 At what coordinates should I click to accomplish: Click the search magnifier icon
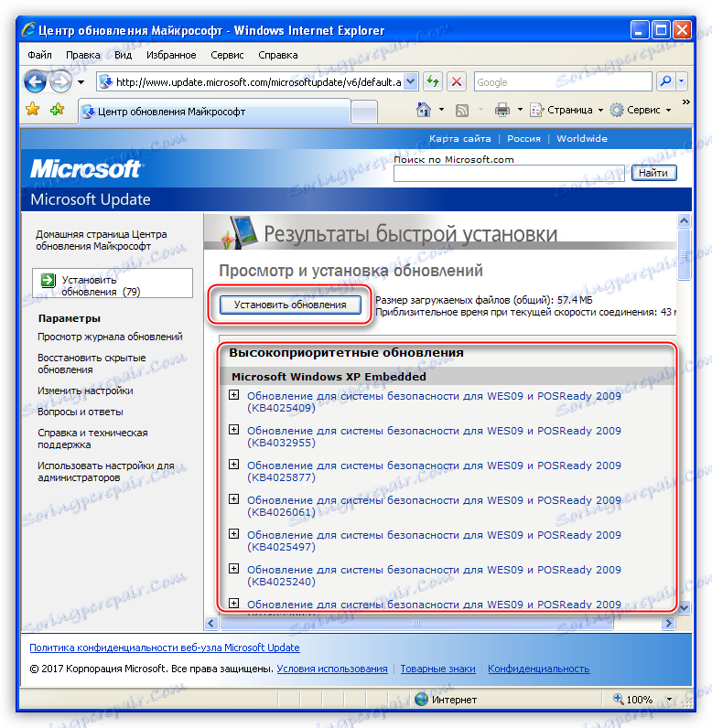click(x=665, y=81)
